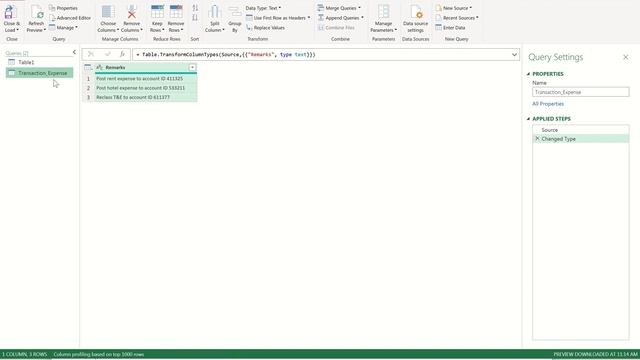
Task: Click the Choose Columns icon
Action: [108, 12]
